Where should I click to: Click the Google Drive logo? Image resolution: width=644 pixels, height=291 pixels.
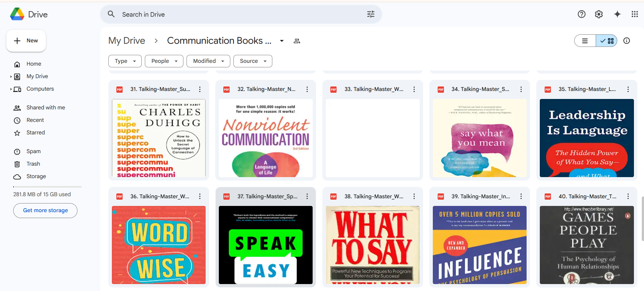point(17,14)
